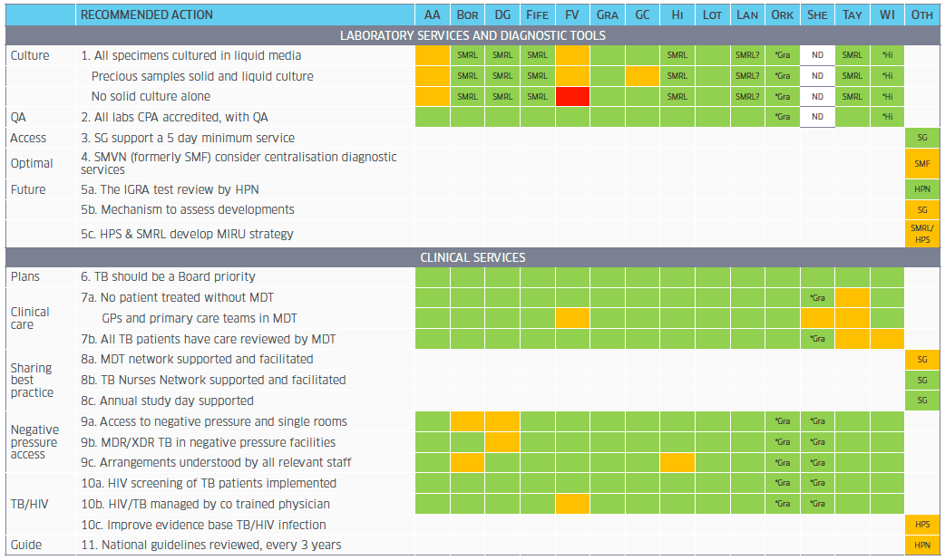The height and width of the screenshot is (560, 945).
Task: Click the 'HPS' cell in the 10c row
Action: pos(922,525)
